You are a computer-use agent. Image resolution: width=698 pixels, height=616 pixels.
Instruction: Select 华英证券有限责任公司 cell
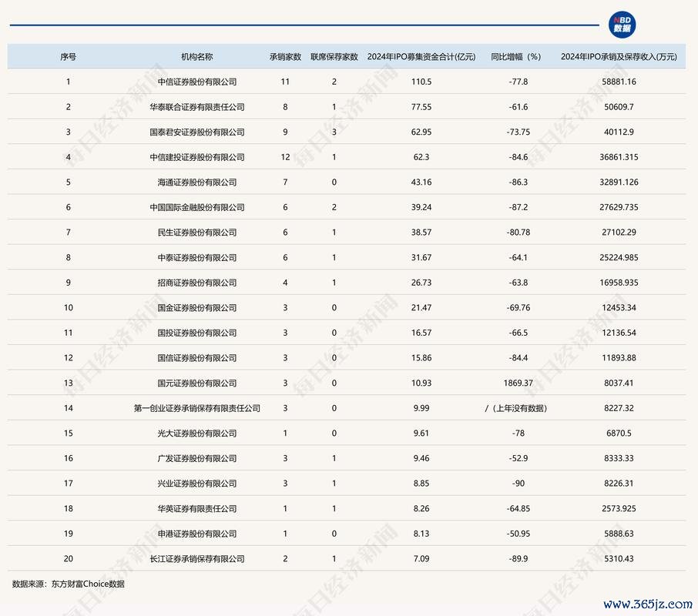click(x=197, y=509)
